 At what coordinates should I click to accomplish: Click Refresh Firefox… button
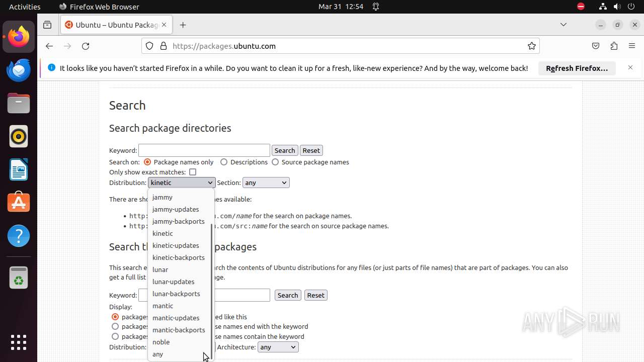click(577, 68)
